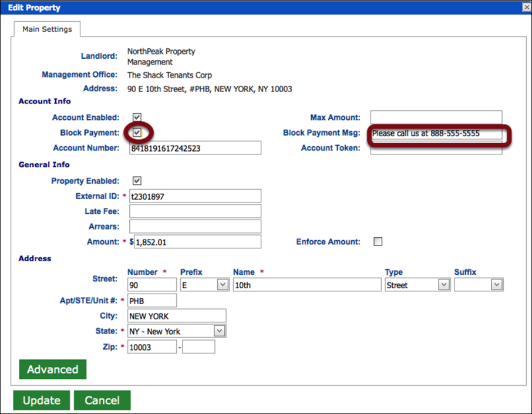532x414 pixels.
Task: Expand the street Suffix dropdown
Action: pyautogui.click(x=479, y=284)
